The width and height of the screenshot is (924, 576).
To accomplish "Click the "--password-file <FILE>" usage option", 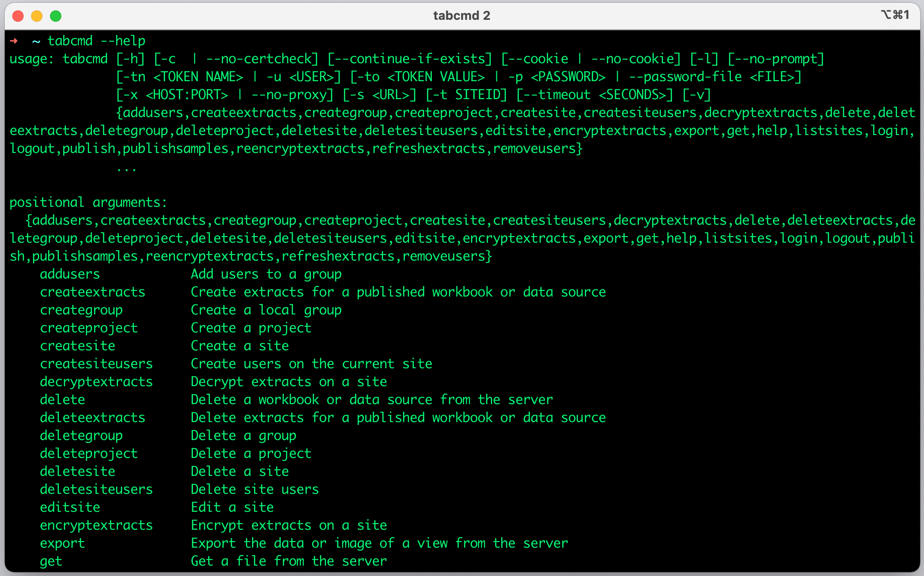I will [714, 77].
